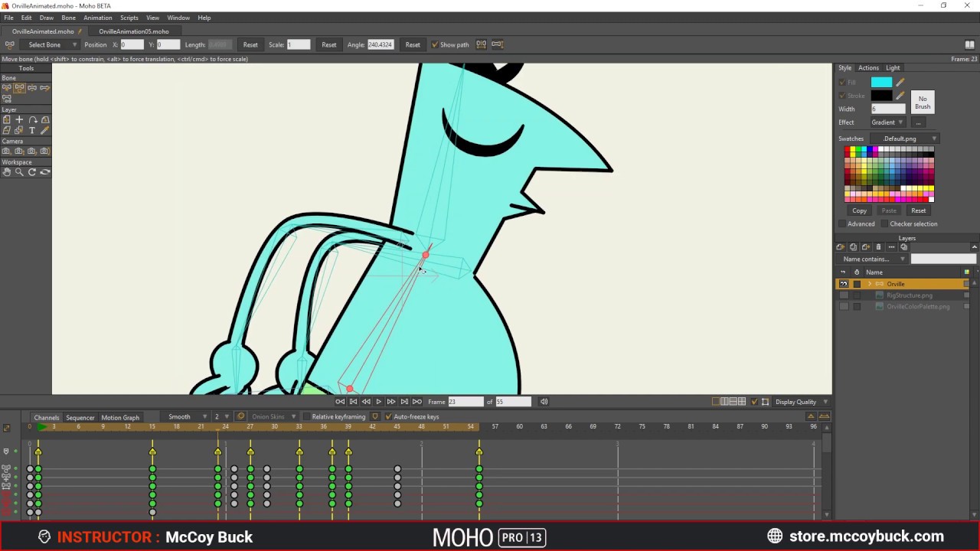The image size is (980, 551).
Task: Enable Checker selection checkbox
Action: click(884, 224)
